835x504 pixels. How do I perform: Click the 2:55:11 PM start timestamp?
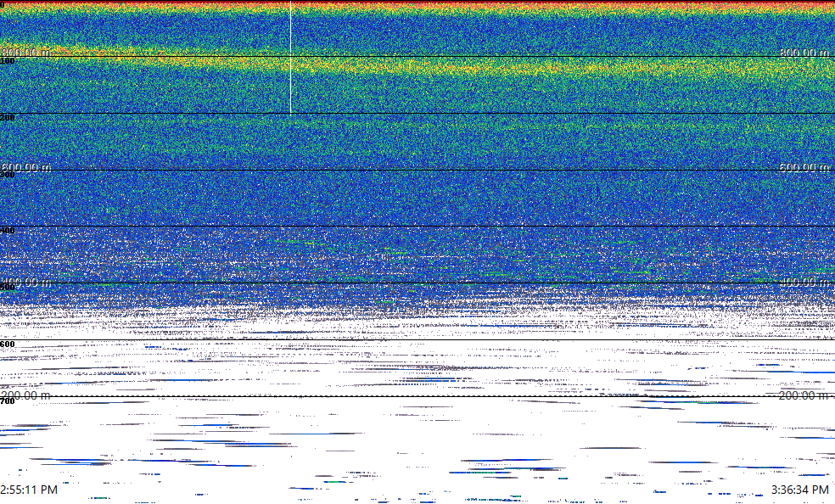[29, 489]
